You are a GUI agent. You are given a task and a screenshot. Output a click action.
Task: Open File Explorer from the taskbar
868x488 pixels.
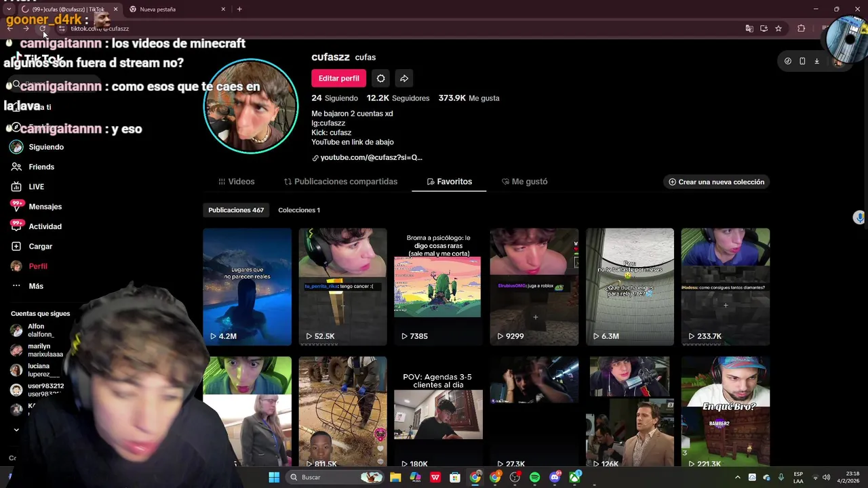395,477
